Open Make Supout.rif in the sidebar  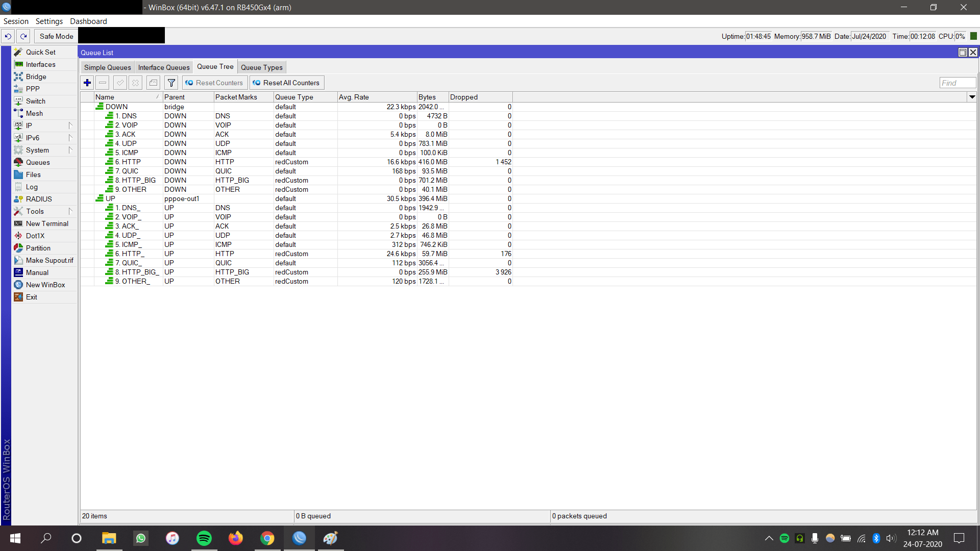(50, 260)
